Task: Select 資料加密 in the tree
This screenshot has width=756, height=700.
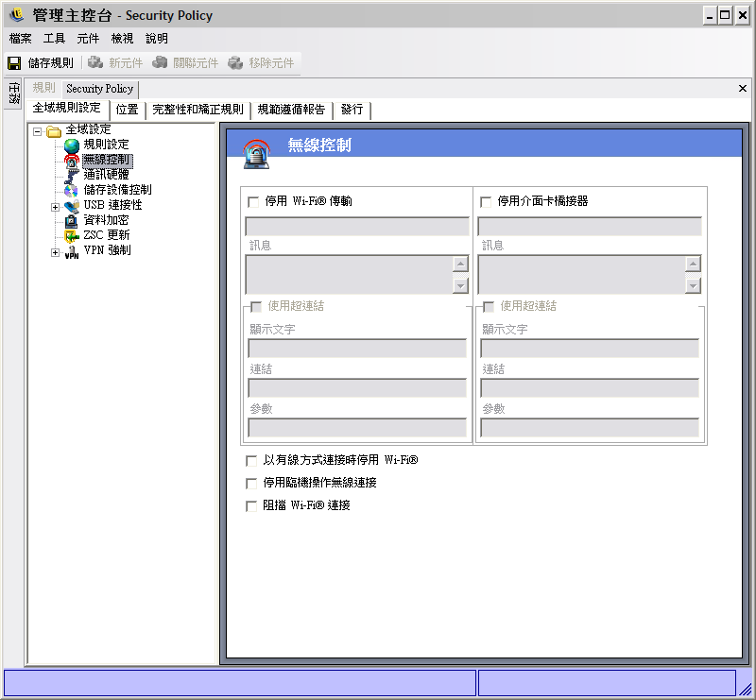Action: tap(106, 220)
